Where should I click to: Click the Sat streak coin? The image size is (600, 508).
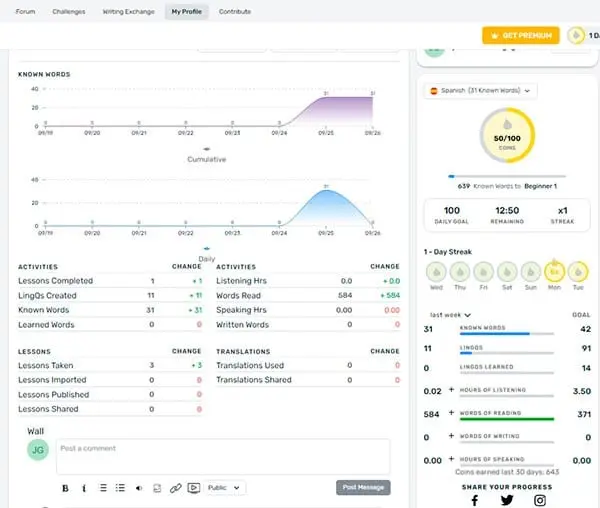pyautogui.click(x=507, y=272)
